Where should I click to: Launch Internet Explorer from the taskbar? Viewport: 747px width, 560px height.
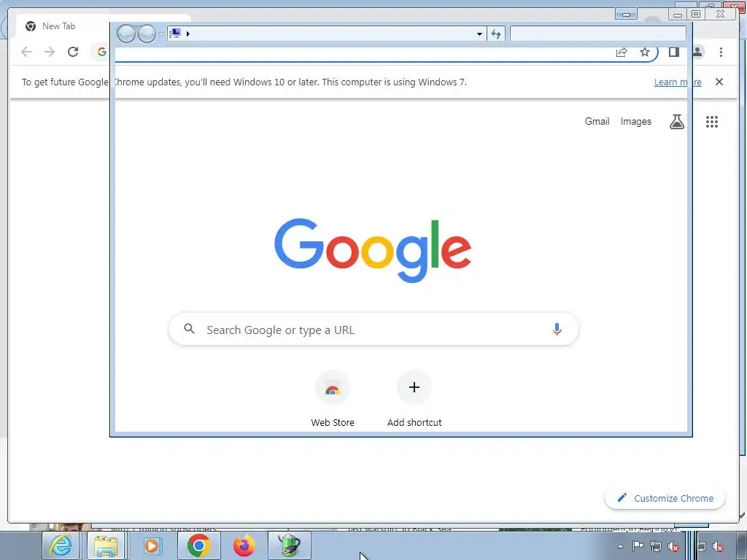click(61, 545)
